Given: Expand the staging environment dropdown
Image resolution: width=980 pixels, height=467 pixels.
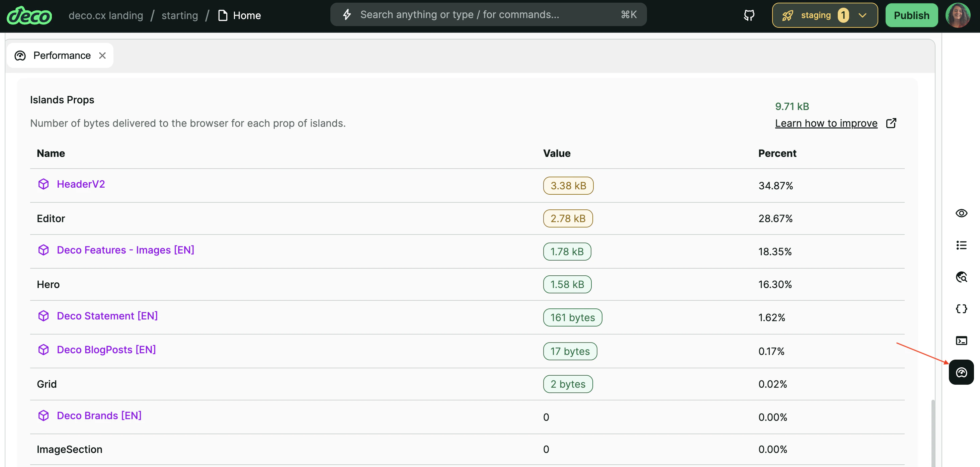Looking at the screenshot, I should coord(862,16).
